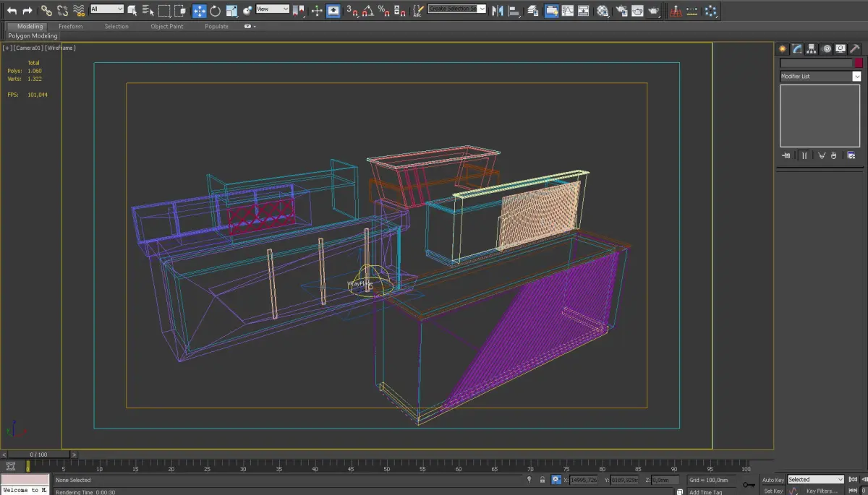This screenshot has width=868, height=495.
Task: Click the object color swatch
Action: click(859, 64)
